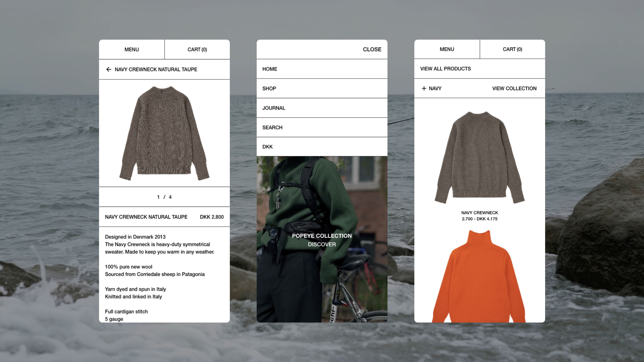
Task: Click POPEYE COLLECTION banner title
Action: point(322,236)
